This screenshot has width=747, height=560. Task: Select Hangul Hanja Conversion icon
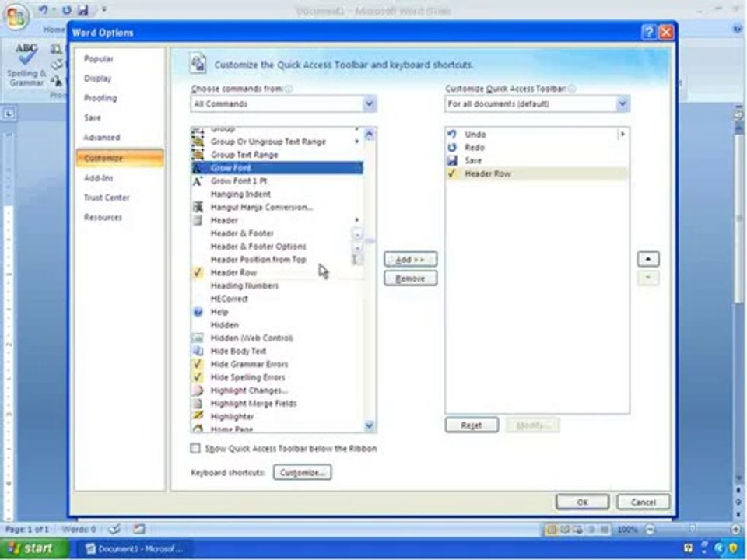pos(198,207)
